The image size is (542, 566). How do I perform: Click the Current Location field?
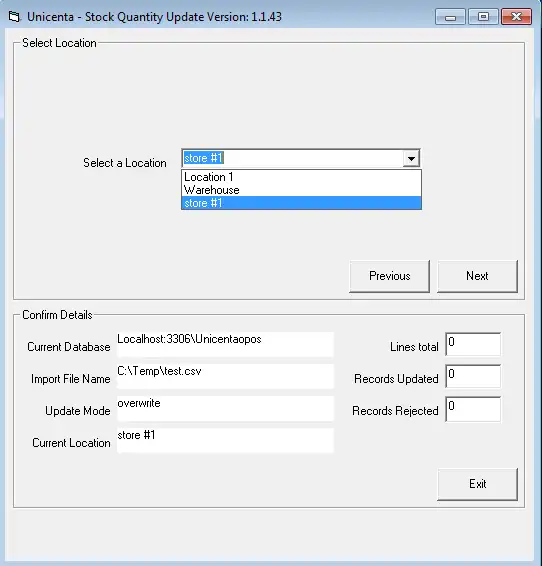click(225, 440)
